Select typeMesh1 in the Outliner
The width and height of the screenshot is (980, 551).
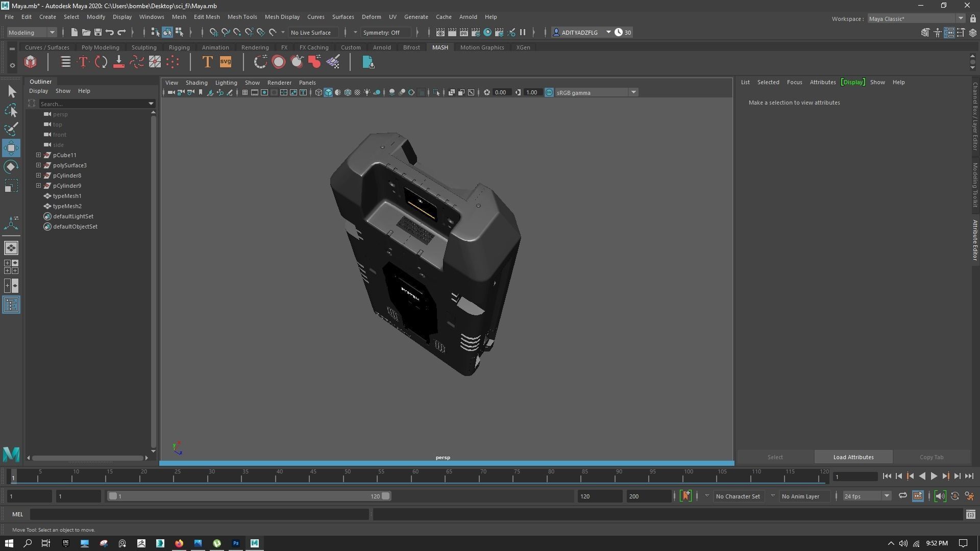[67, 196]
